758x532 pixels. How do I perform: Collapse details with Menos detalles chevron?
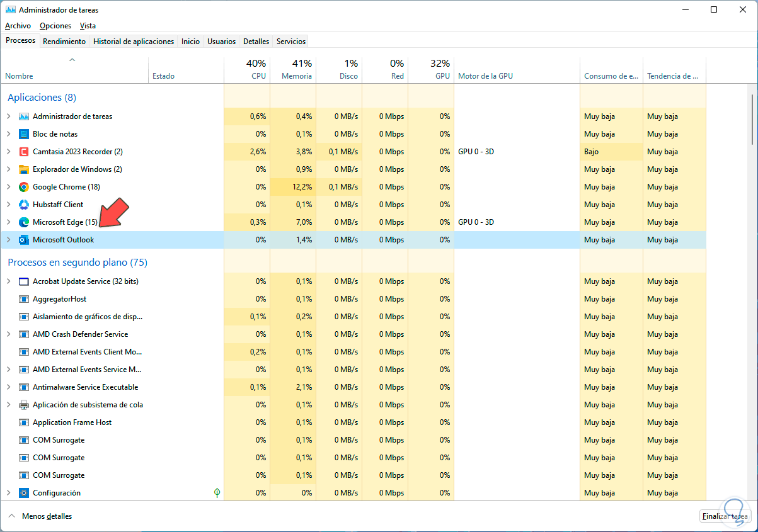coord(11,516)
